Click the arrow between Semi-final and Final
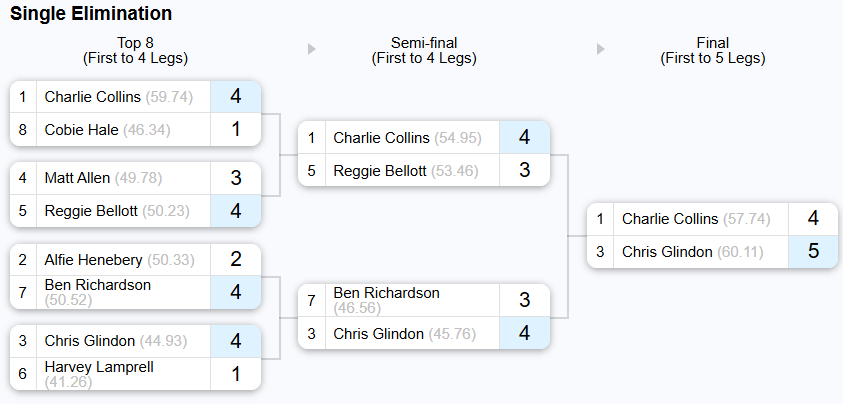Viewport: 843px width, 404px height. tap(601, 49)
